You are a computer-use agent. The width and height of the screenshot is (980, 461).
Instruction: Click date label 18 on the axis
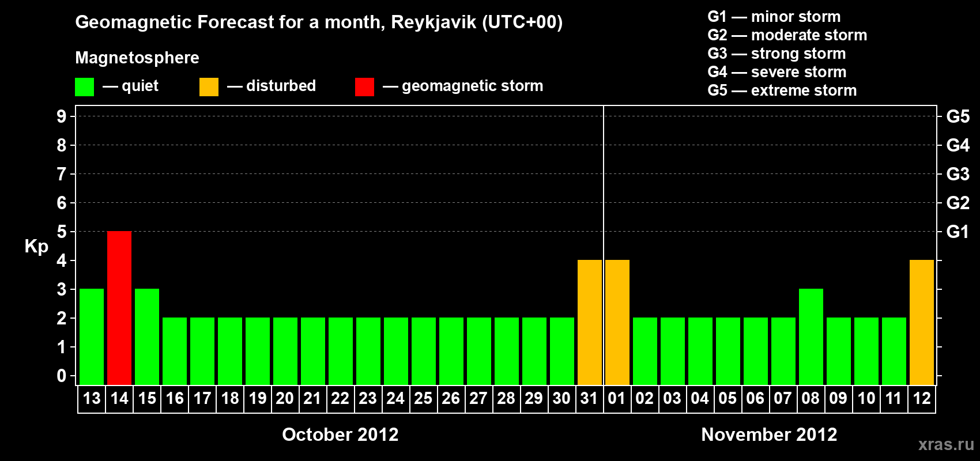(230, 399)
